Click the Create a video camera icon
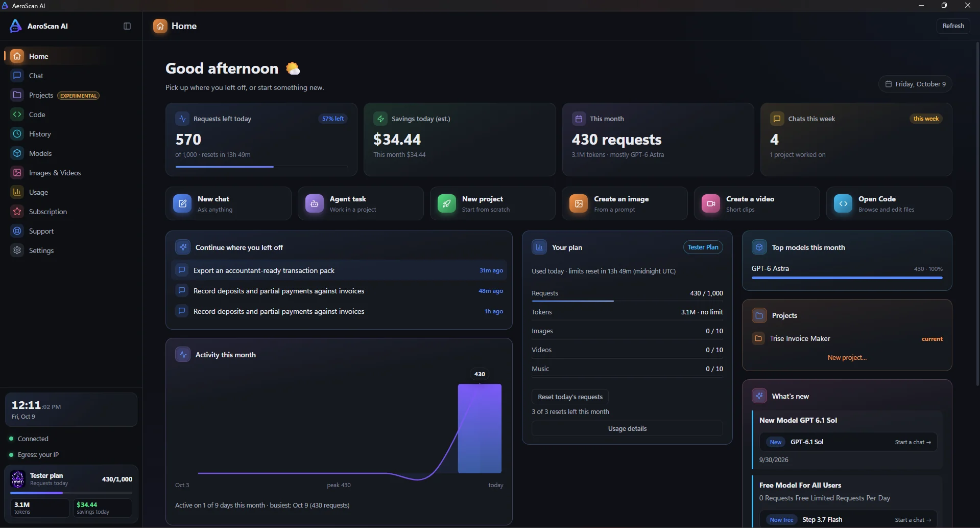The width and height of the screenshot is (980, 528). tap(711, 203)
